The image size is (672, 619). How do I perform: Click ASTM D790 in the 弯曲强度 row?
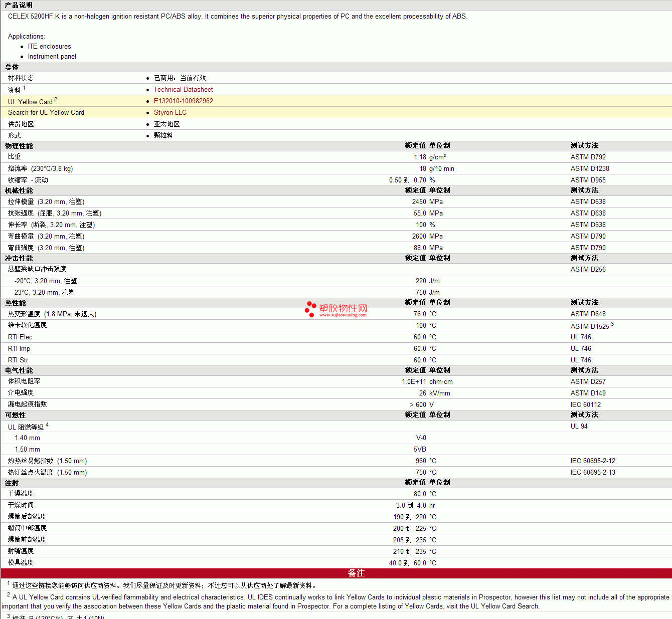click(588, 248)
